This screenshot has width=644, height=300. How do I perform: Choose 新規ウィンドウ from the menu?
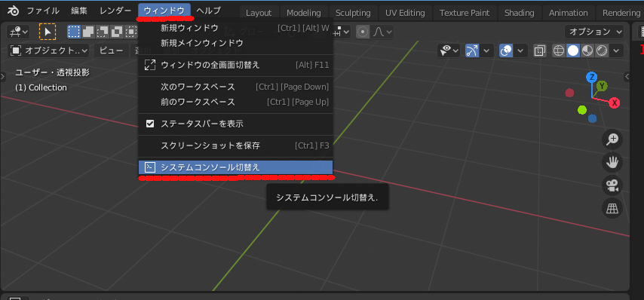(x=236, y=29)
